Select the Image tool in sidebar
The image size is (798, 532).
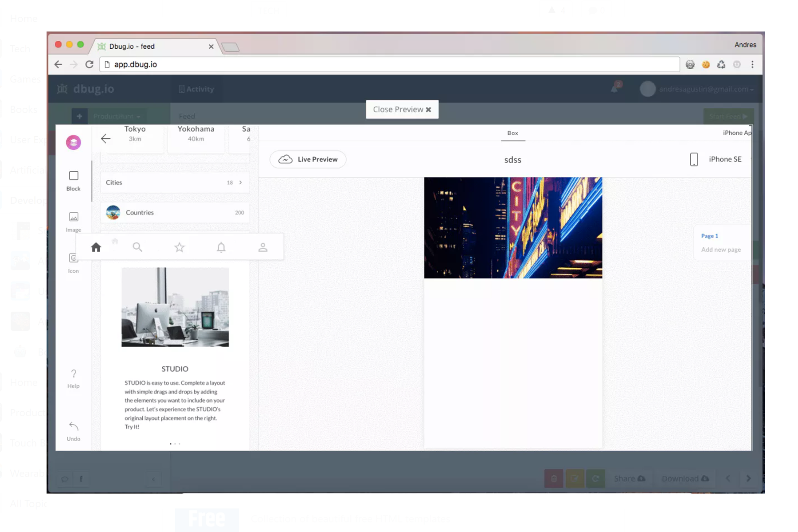(x=74, y=222)
